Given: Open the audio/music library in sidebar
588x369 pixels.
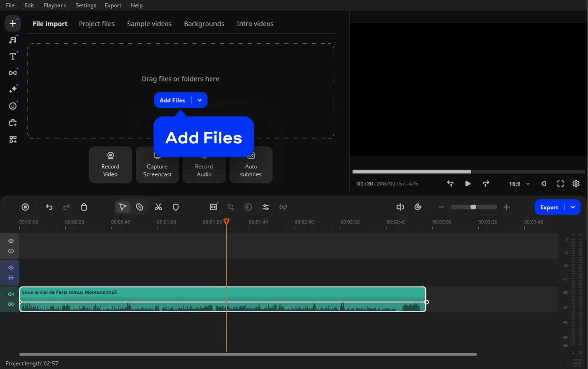Looking at the screenshot, I should 13,40.
